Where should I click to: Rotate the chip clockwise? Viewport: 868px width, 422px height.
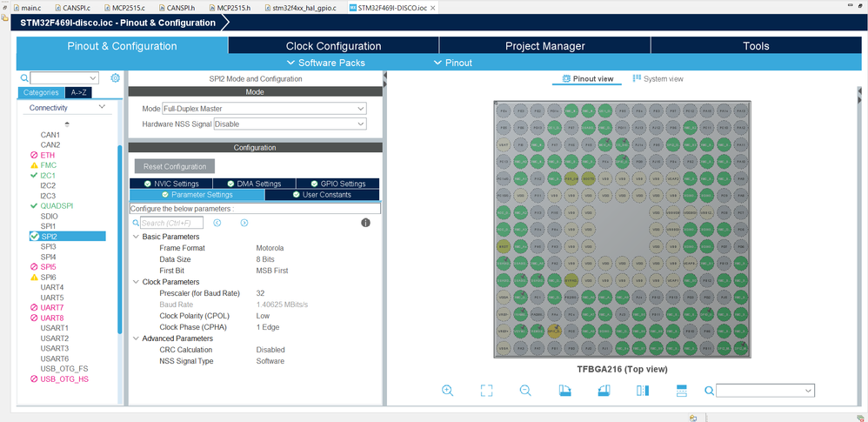[x=564, y=391]
